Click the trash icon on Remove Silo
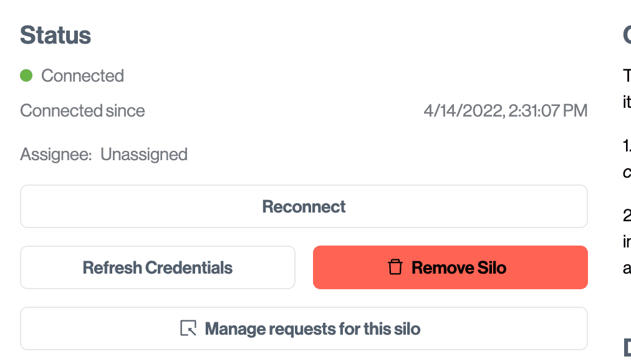Image resolution: width=631 pixels, height=364 pixels. [395, 268]
